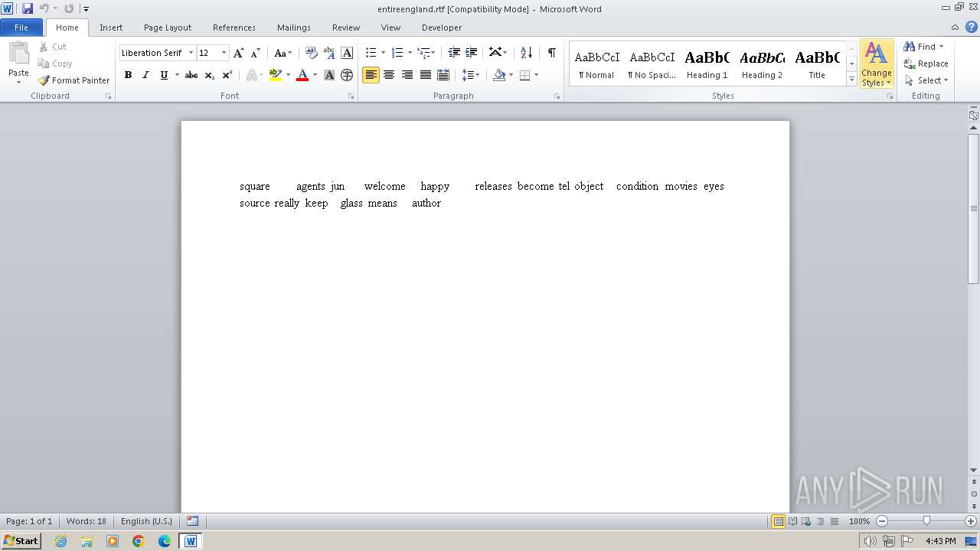Switch to Web Layout view
The image size is (980, 551).
point(806,521)
